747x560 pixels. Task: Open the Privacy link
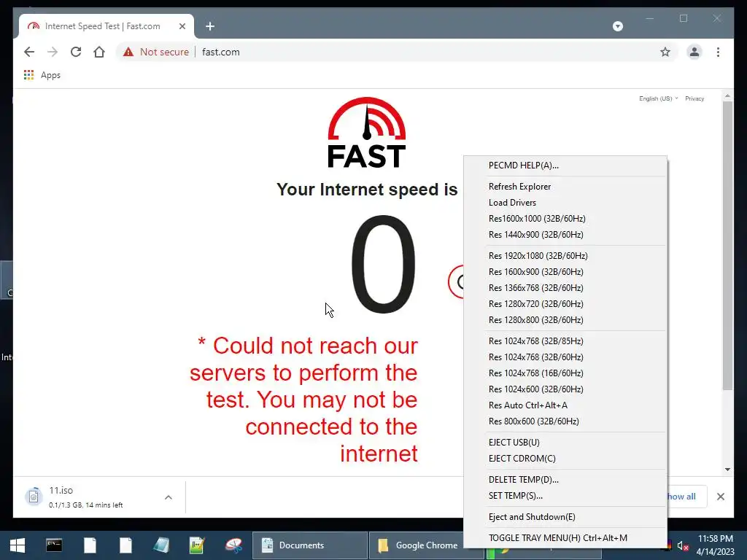coord(694,98)
